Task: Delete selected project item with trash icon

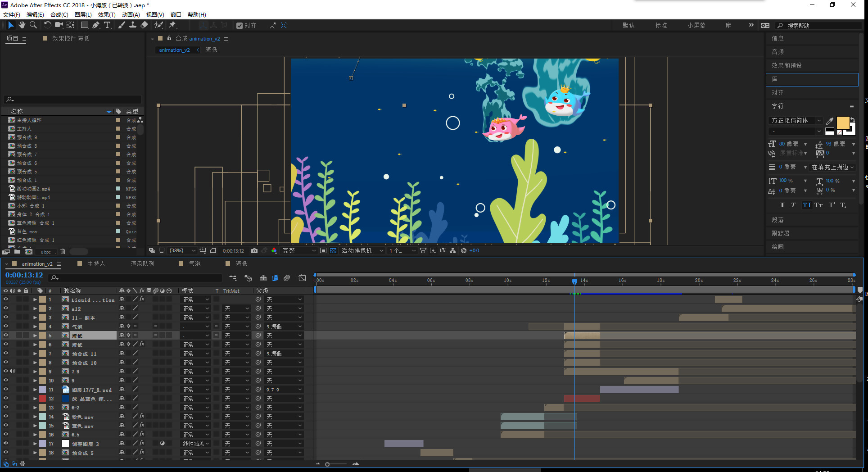Action: (63, 252)
